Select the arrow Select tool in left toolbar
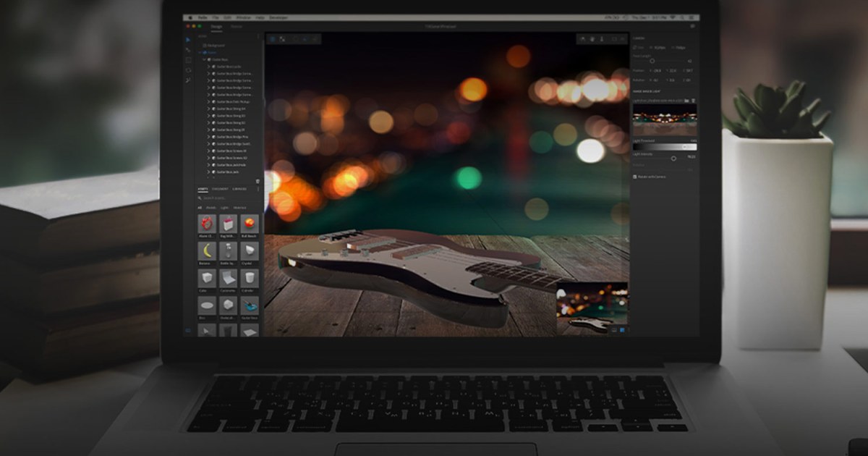The height and width of the screenshot is (456, 868). [x=188, y=39]
